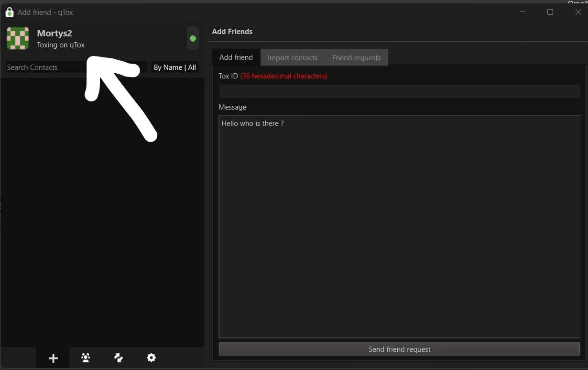
Task: Expand the By Name | All filter
Action: coord(174,67)
